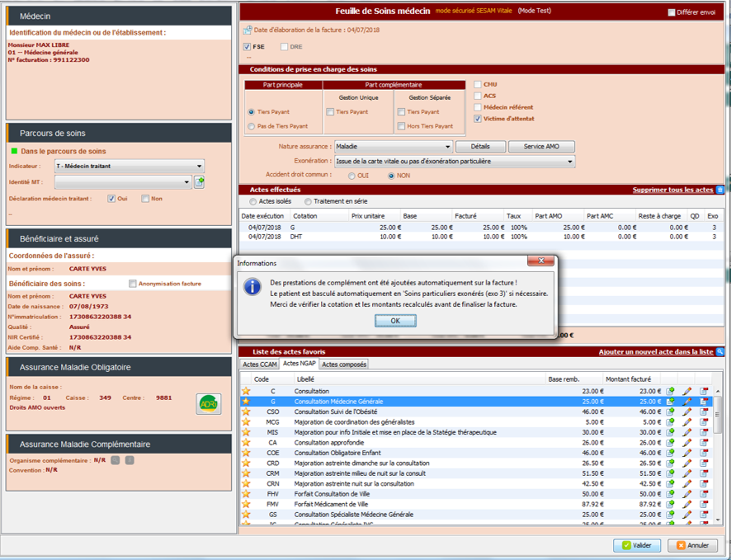The height and width of the screenshot is (560, 731).
Task: Expand the Nature assurance combo box
Action: (x=448, y=147)
